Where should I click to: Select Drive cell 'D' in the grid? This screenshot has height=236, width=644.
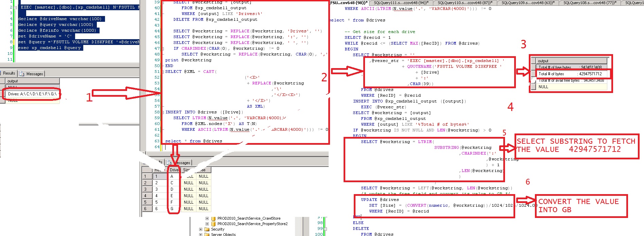point(174,189)
